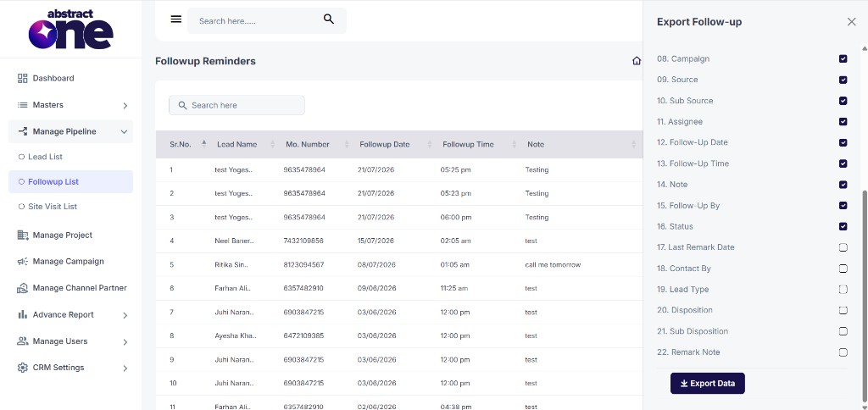This screenshot has width=868, height=410.
Task: Click the Manage Pipeline icon
Action: point(23,131)
